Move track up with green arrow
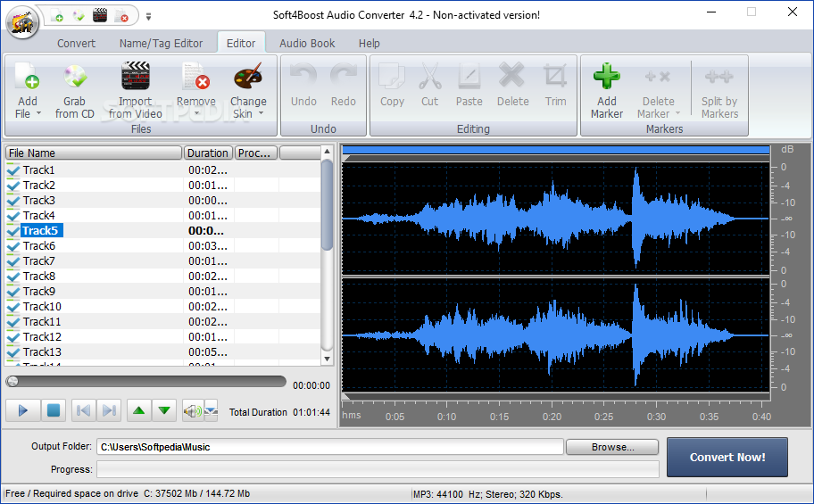Image resolution: width=814 pixels, height=504 pixels. pos(138,410)
